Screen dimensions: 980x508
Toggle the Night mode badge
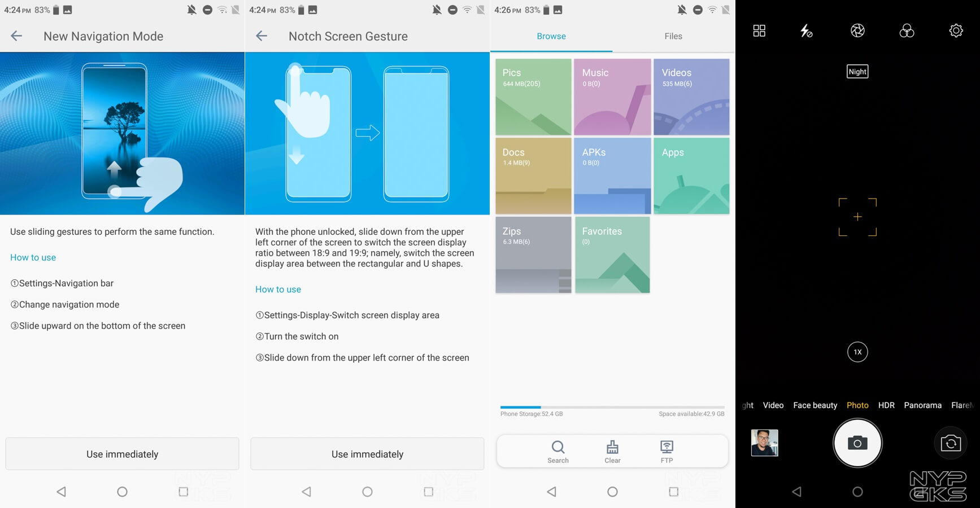[857, 72]
